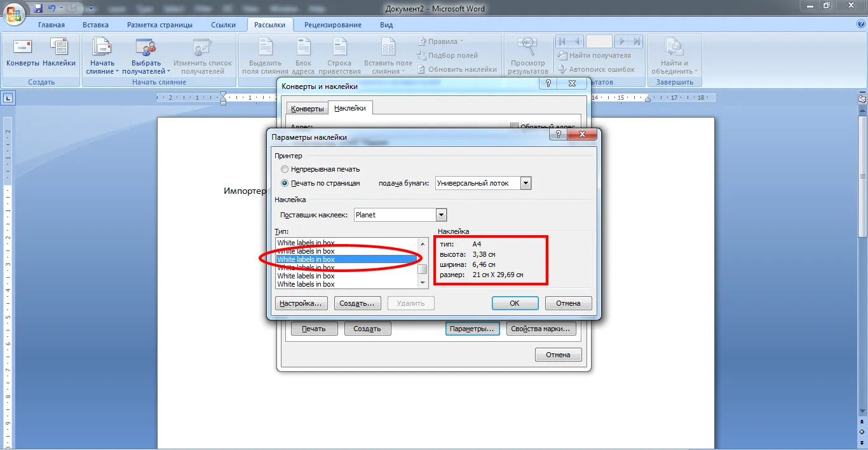
Task: Click Вставить поле слияния icon
Action: click(388, 56)
